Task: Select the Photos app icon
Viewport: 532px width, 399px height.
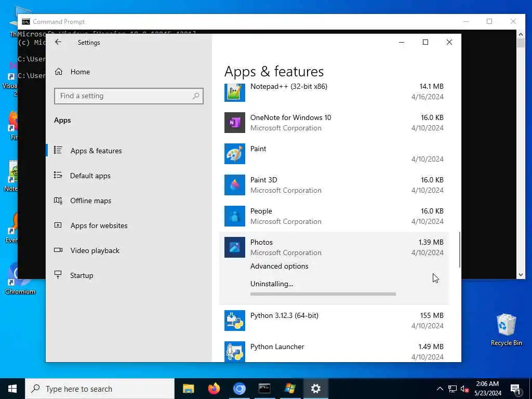Action: (x=234, y=247)
